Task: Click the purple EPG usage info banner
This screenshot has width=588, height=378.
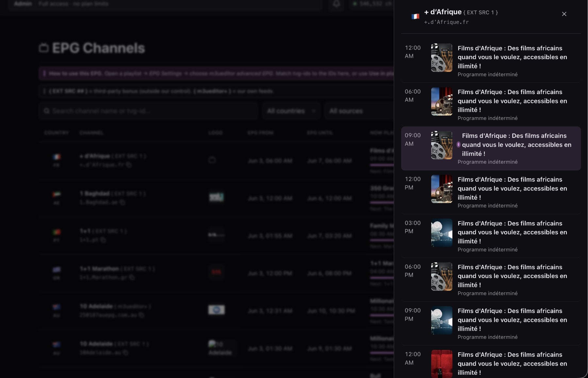Action: click(216, 74)
